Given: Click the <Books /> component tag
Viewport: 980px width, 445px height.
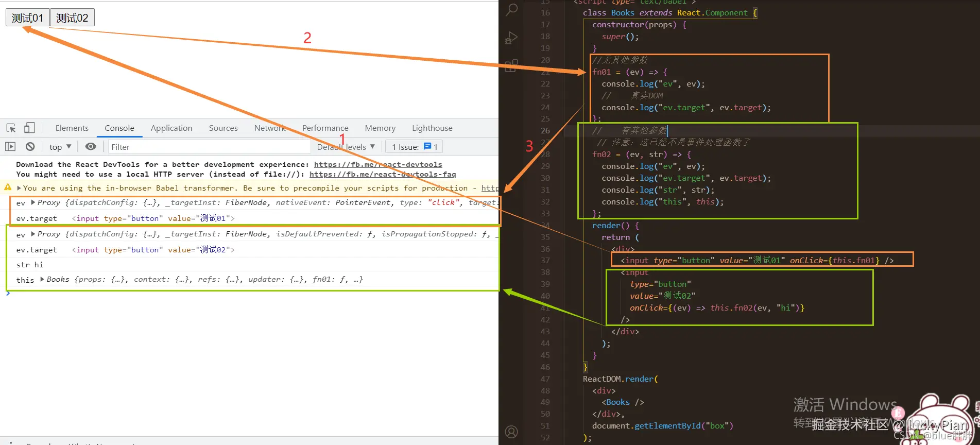Looking at the screenshot, I should [x=623, y=402].
